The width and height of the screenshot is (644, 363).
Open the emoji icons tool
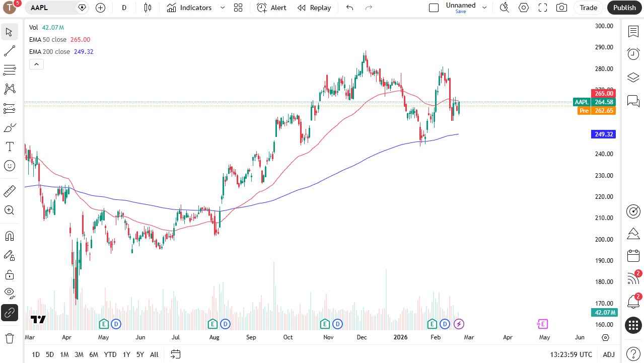9,166
